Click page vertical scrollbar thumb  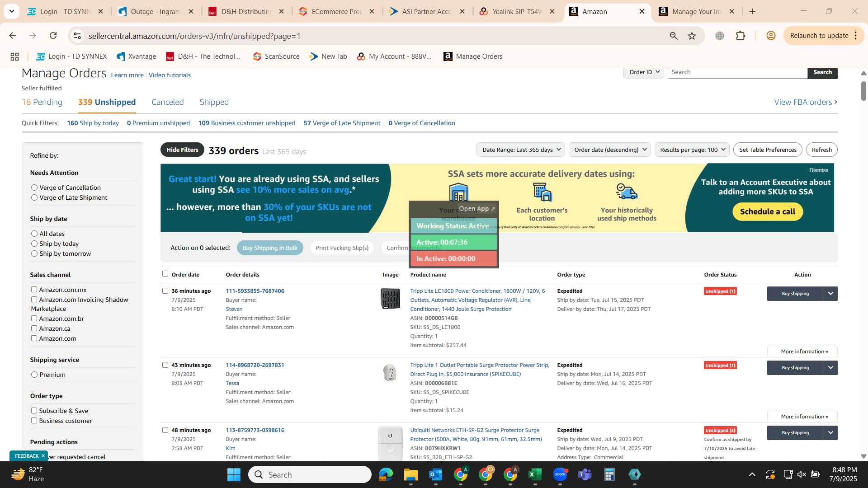pyautogui.click(x=863, y=91)
